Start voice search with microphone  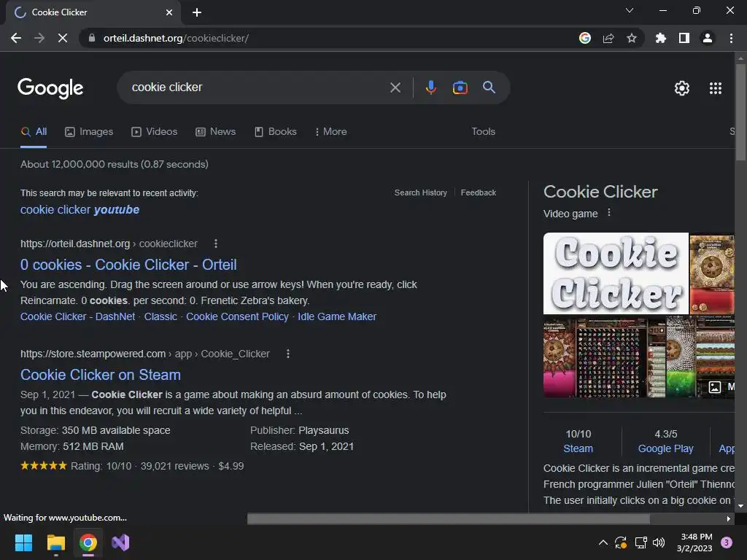(430, 87)
